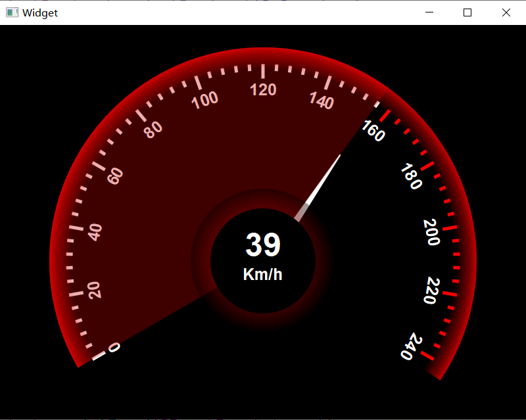Image resolution: width=526 pixels, height=420 pixels.
Task: Click the 120 scale label
Action: click(263, 90)
